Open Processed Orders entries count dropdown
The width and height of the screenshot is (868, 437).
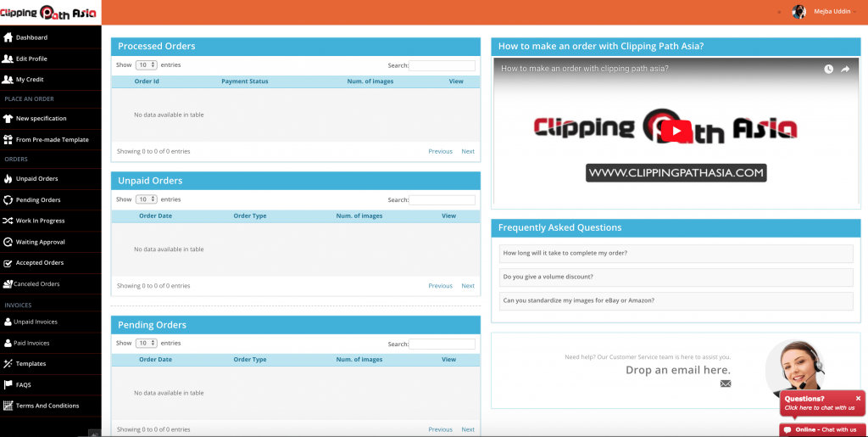pyautogui.click(x=147, y=65)
